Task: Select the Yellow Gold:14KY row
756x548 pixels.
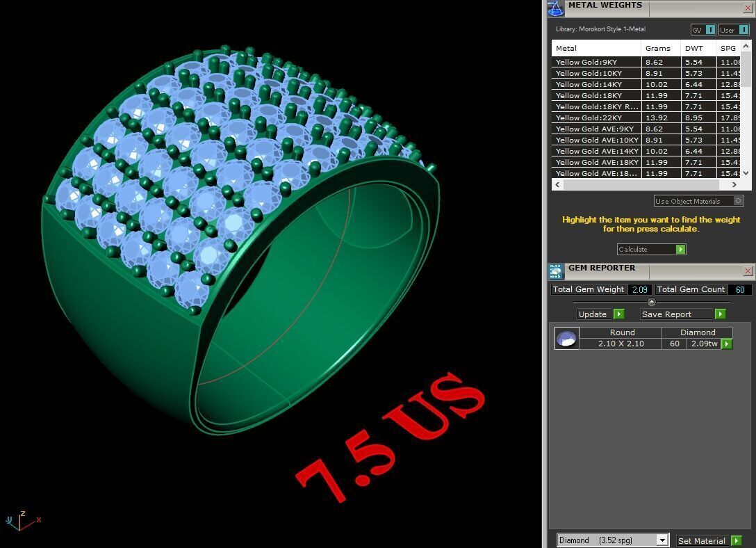Action: 646,84
